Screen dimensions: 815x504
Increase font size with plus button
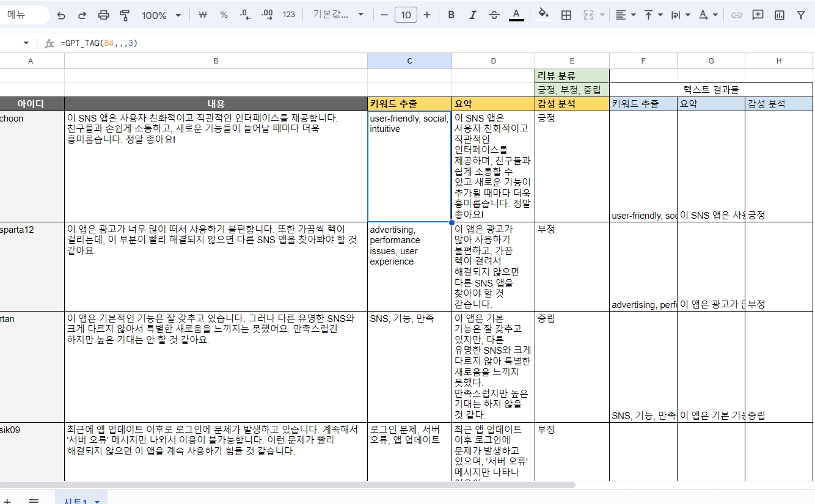427,15
